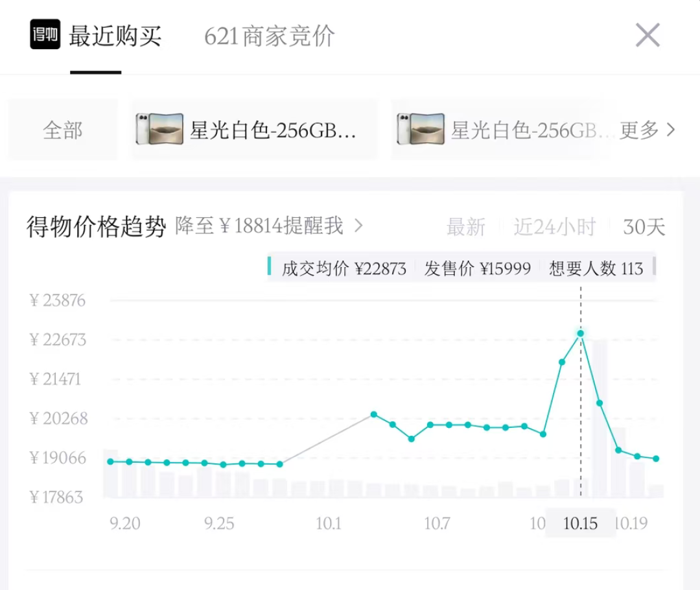Viewport: 700px width, 590px height.
Task: Switch to the 最近购买 tab
Action: (115, 36)
